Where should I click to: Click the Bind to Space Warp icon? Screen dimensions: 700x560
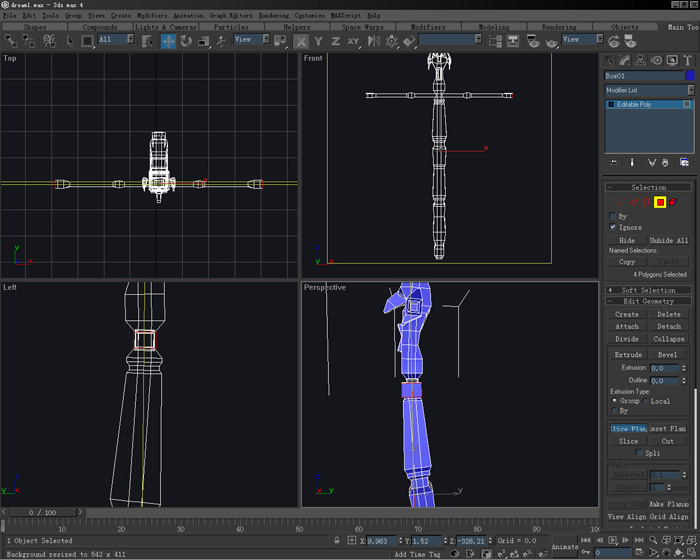point(49,42)
